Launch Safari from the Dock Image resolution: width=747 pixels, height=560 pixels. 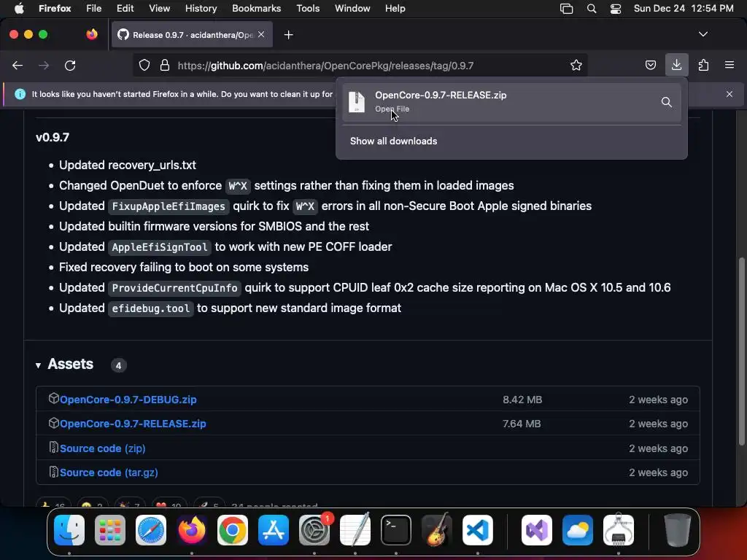(x=151, y=530)
